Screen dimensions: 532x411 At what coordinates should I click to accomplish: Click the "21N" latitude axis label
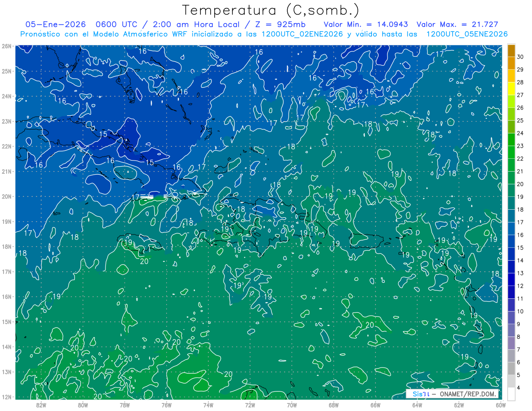pyautogui.click(x=6, y=172)
